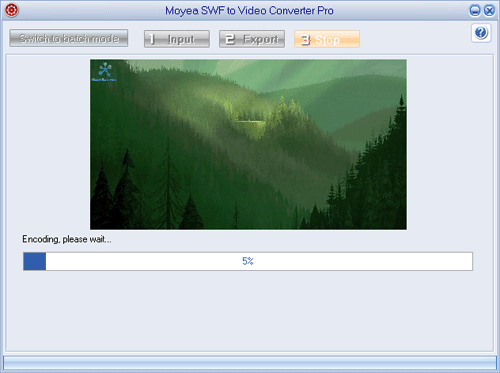
Task: Close the Moyea converter window
Action: pos(489,11)
